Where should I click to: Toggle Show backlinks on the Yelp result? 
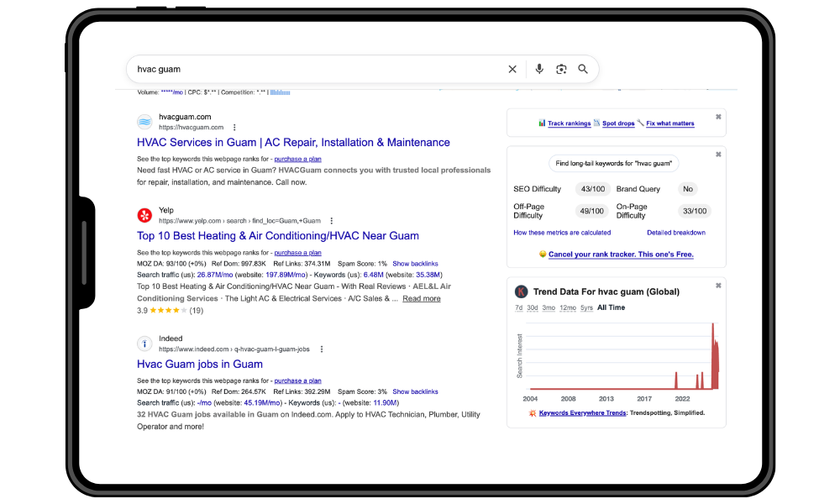(x=415, y=263)
